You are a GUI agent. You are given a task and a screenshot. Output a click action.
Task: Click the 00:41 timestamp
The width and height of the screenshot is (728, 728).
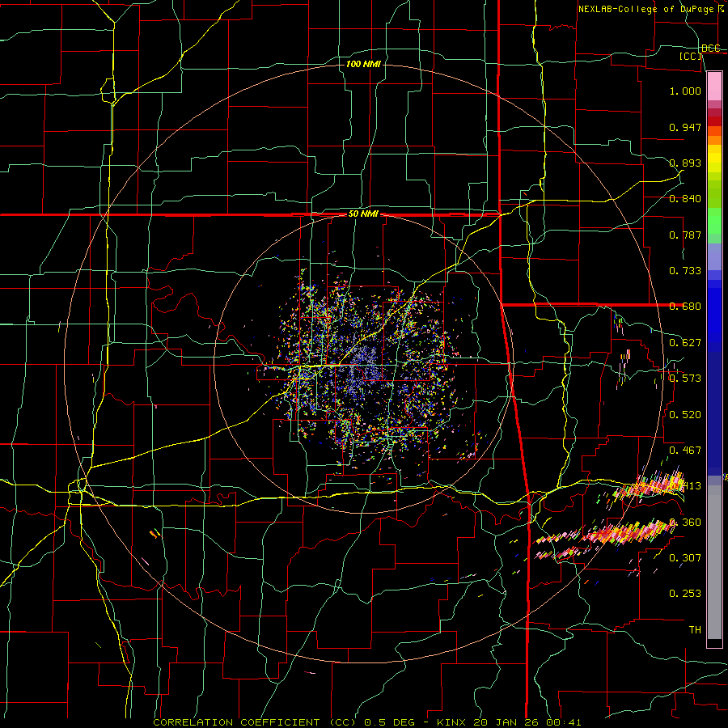[565, 722]
